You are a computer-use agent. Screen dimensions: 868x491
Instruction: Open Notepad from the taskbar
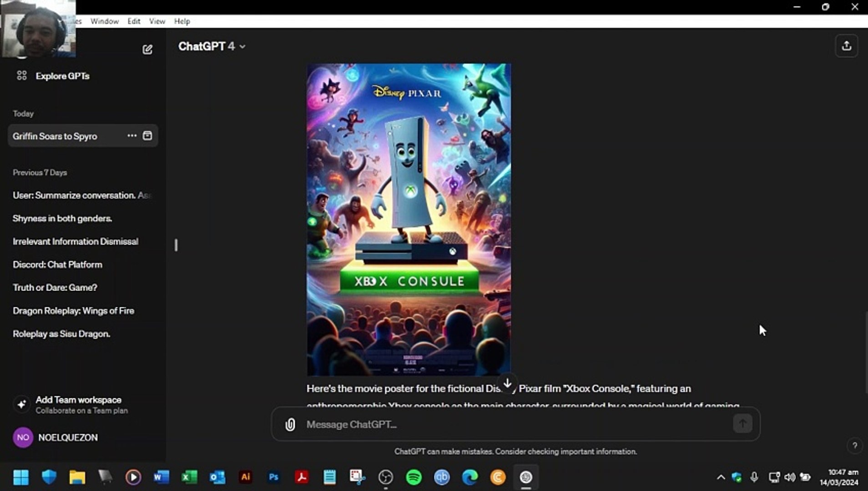[x=329, y=477]
